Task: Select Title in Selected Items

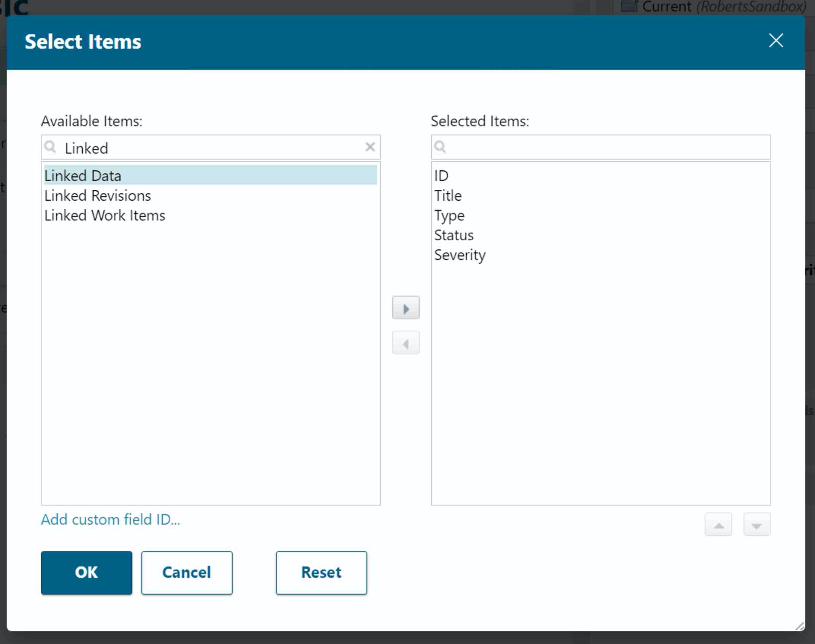Action: tap(448, 196)
